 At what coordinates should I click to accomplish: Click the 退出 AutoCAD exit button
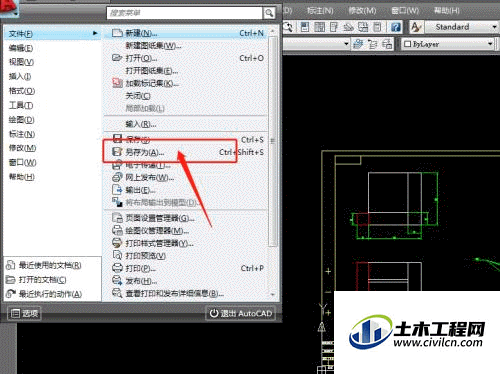click(x=241, y=313)
